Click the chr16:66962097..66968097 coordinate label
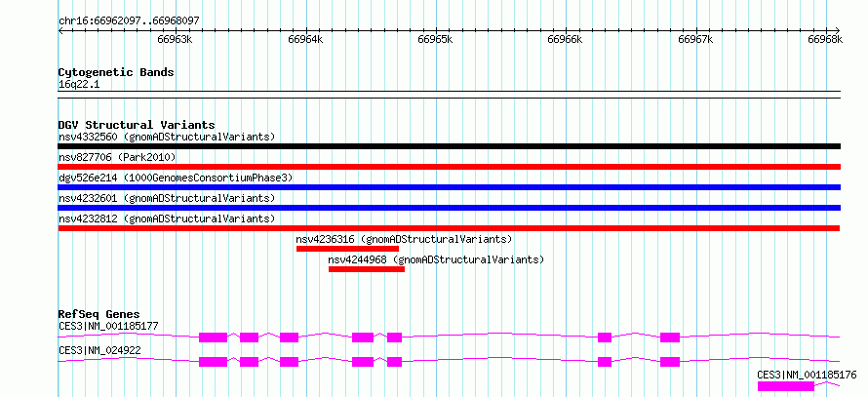The image size is (868, 397). 129,21
